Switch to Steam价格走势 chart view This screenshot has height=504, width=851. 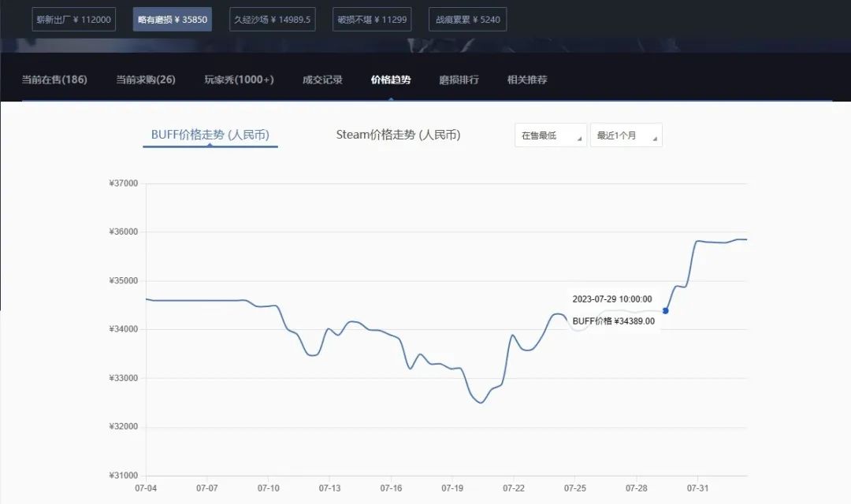point(398,135)
